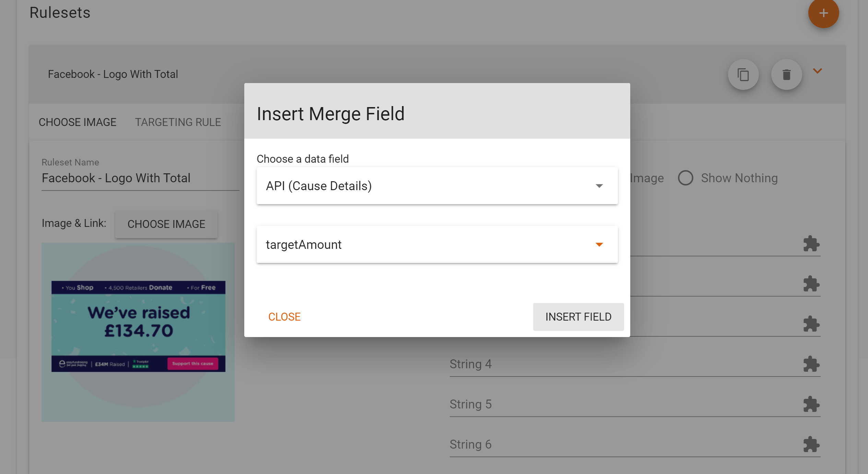Click into the String 5 input field
Screen dimensions: 868x474
tap(618, 404)
